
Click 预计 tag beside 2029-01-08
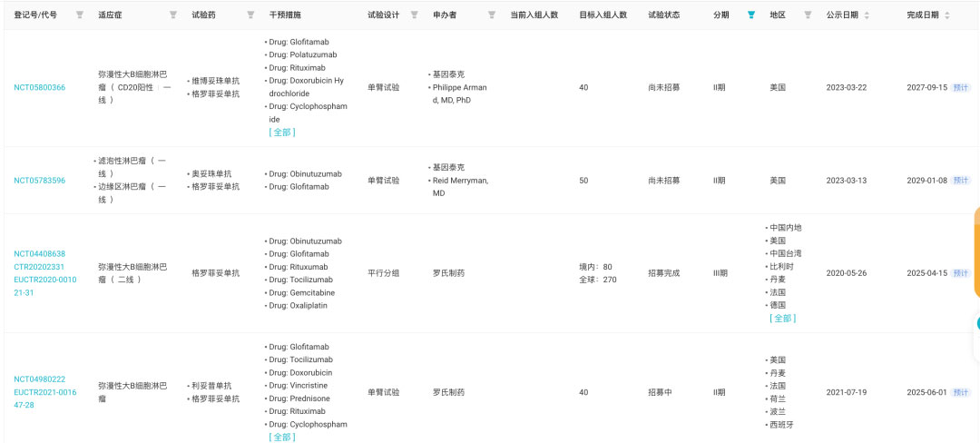pyautogui.click(x=961, y=181)
